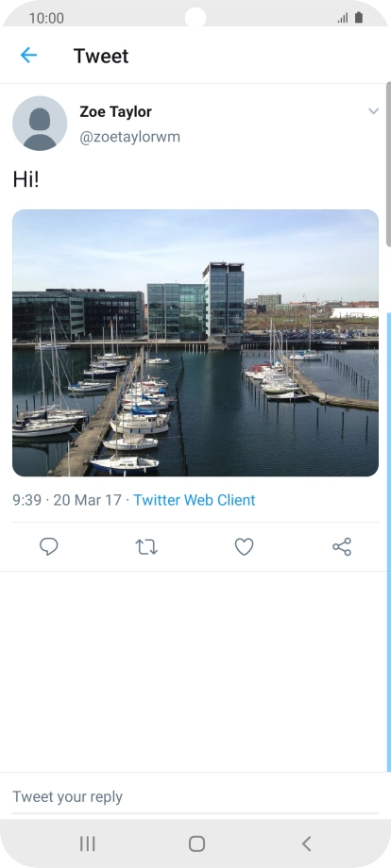Viewport: 391px width, 868px height.
Task: Tap the gray scrollbar thumb on the right edge
Action: pyautogui.click(x=388, y=164)
